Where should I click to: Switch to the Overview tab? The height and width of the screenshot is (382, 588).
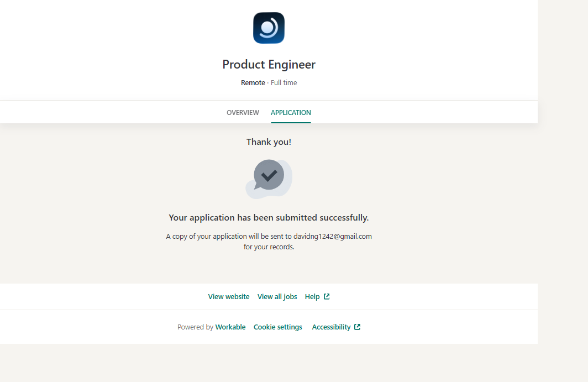pyautogui.click(x=243, y=113)
